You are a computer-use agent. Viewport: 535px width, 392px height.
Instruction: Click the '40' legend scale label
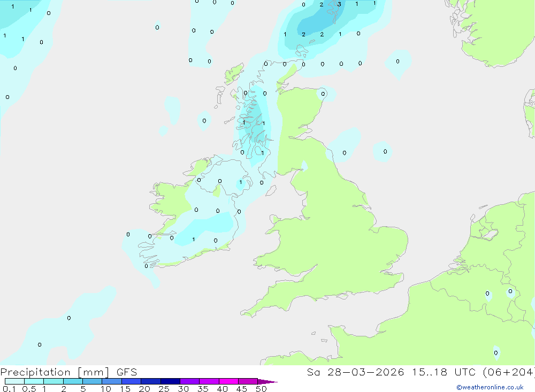(222, 389)
